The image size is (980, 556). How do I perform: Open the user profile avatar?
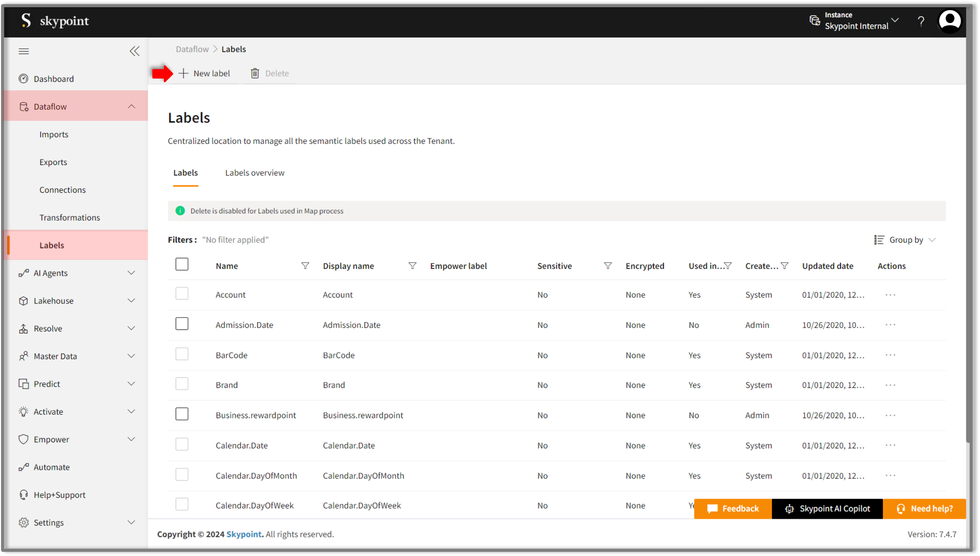(949, 21)
